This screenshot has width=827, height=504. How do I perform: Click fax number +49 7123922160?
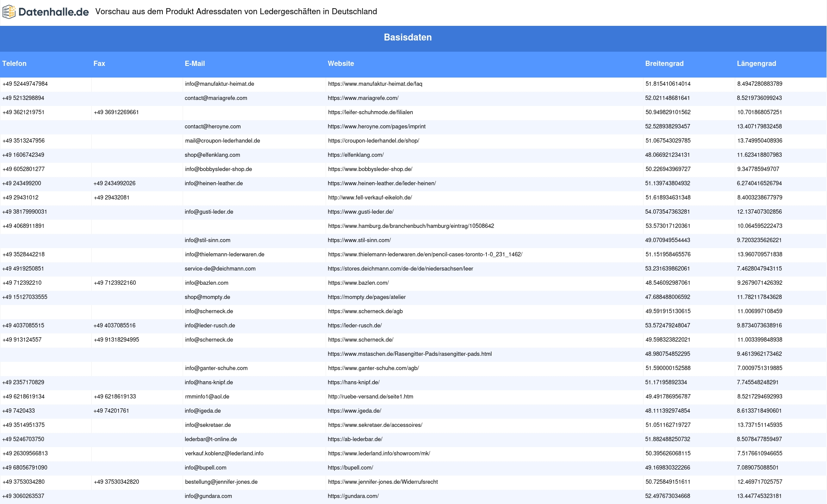point(115,283)
